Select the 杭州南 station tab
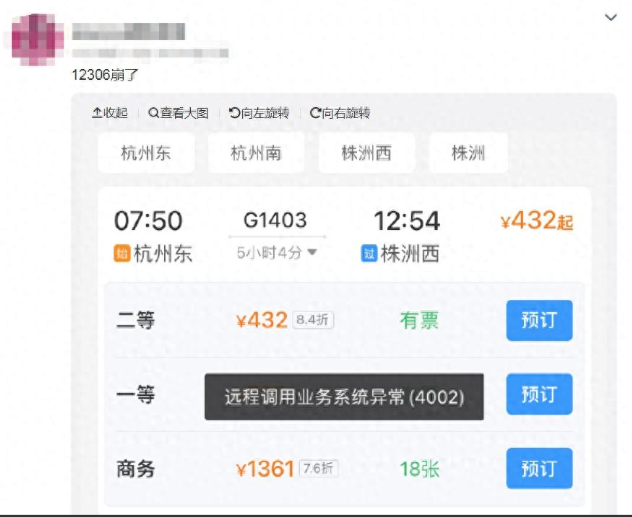Image resolution: width=632 pixels, height=517 pixels. pos(256,153)
